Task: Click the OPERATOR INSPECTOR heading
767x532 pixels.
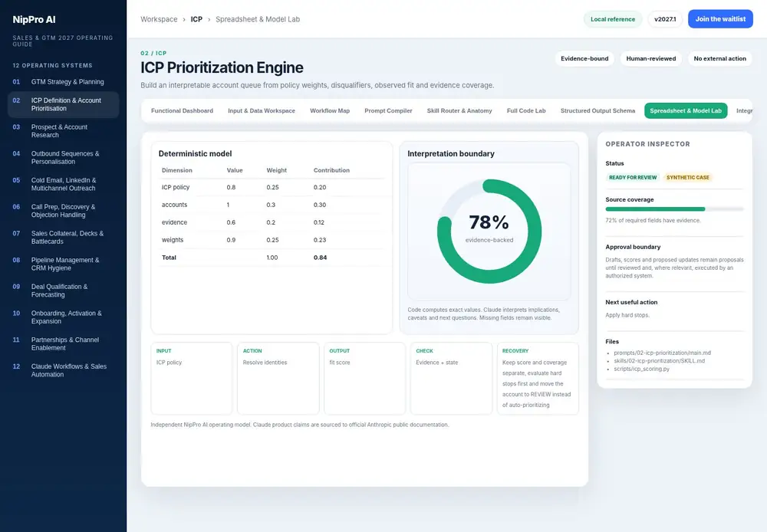Action: [x=647, y=144]
